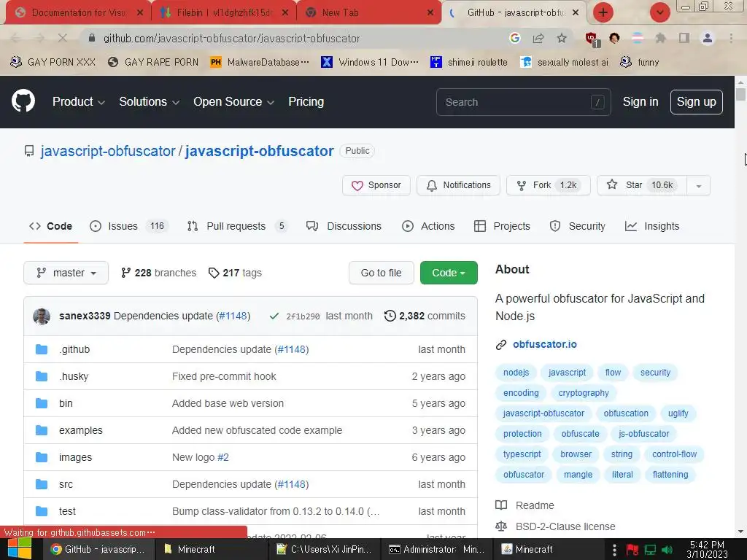The image size is (747, 560).
Task: Click the red flag tray icon
Action: click(632, 550)
